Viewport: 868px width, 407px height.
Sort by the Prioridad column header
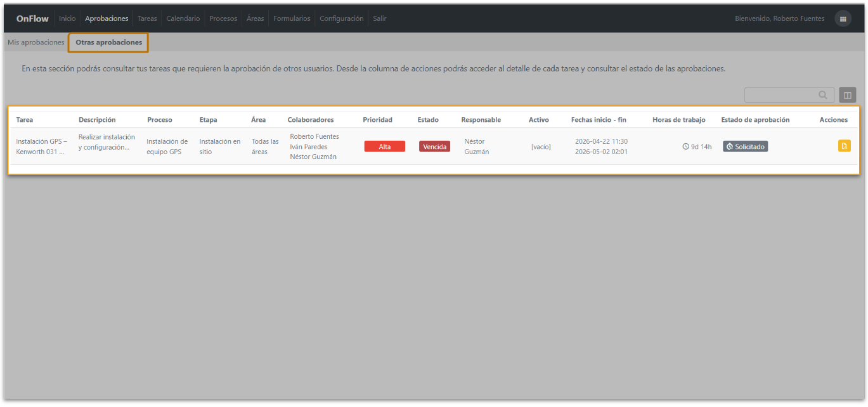(377, 120)
